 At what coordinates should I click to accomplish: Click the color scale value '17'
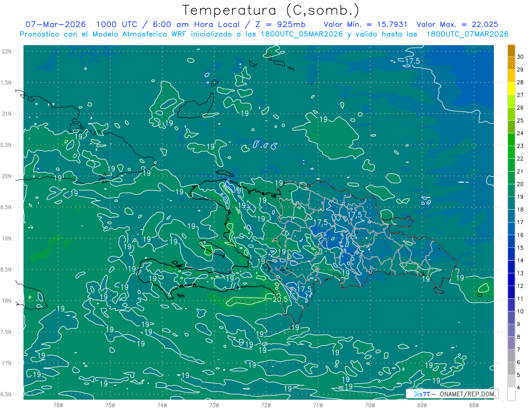[x=520, y=222]
